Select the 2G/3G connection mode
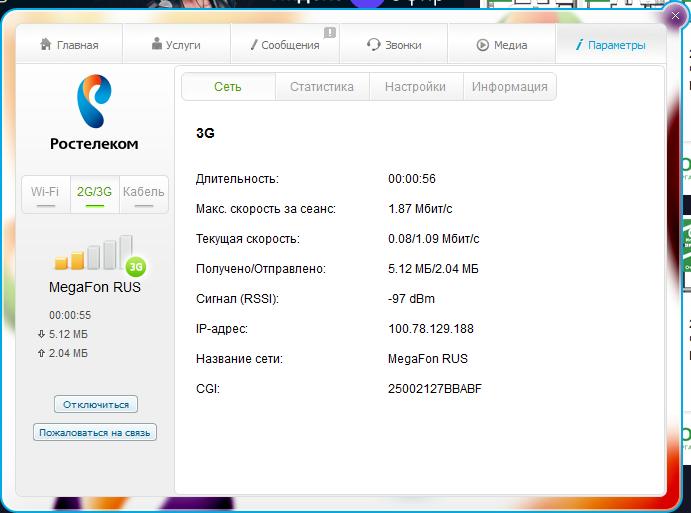 95,193
